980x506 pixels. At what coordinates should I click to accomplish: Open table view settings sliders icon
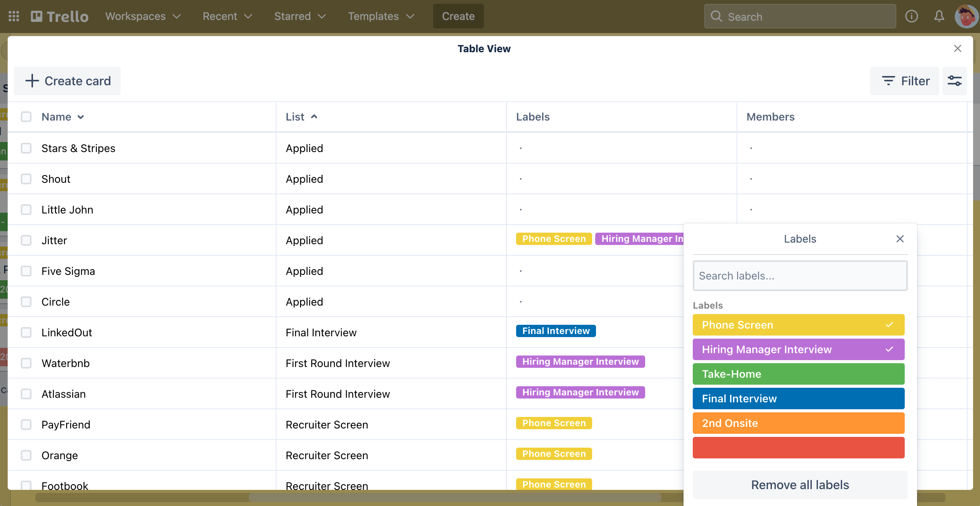tap(954, 81)
